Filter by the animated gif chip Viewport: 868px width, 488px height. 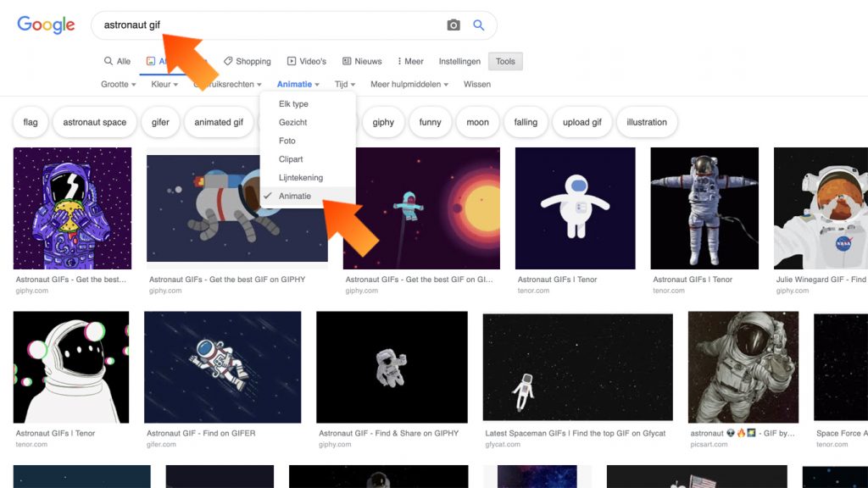[219, 122]
